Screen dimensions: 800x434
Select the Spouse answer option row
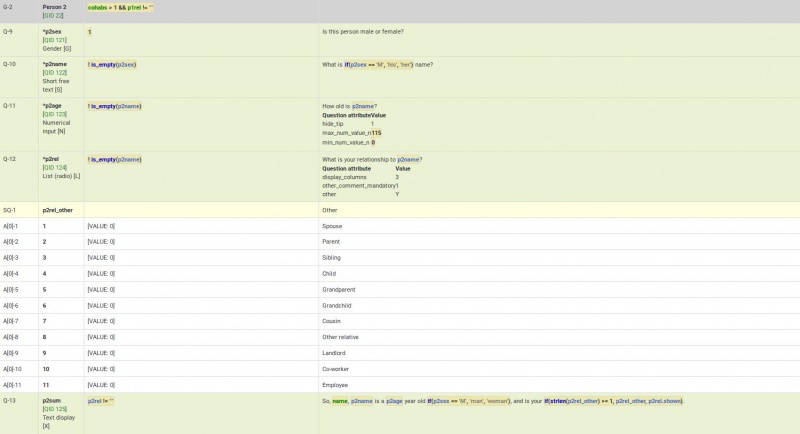tap(331, 226)
